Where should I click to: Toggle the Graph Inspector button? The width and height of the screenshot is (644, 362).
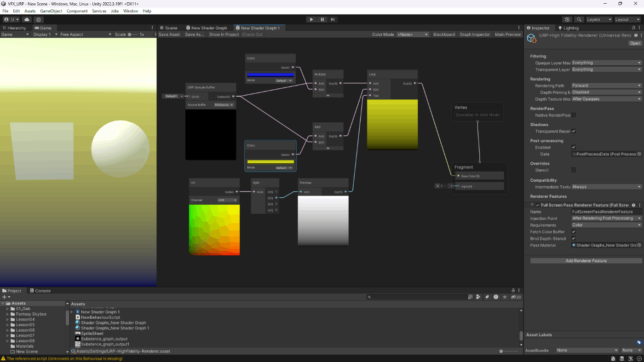click(475, 34)
